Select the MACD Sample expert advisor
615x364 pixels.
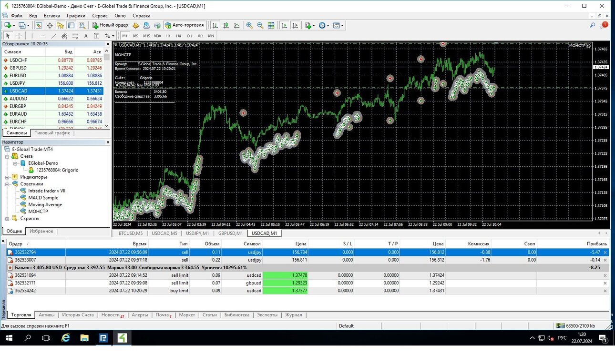pyautogui.click(x=43, y=198)
